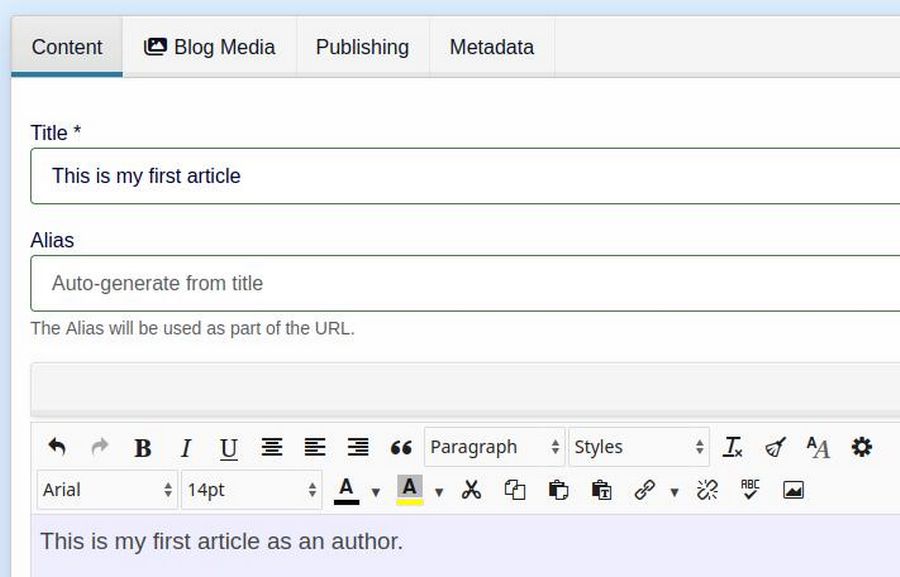This screenshot has height=577, width=900.
Task: Open the Metadata tab
Action: [x=491, y=47]
